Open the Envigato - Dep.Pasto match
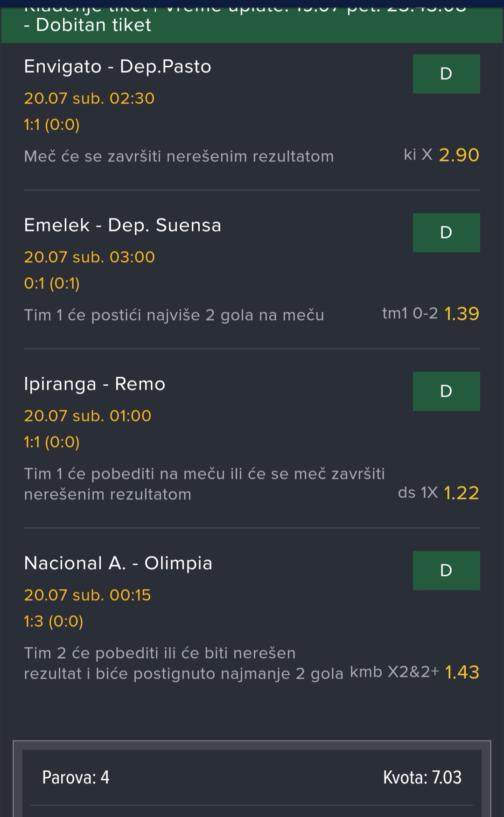 click(x=118, y=67)
